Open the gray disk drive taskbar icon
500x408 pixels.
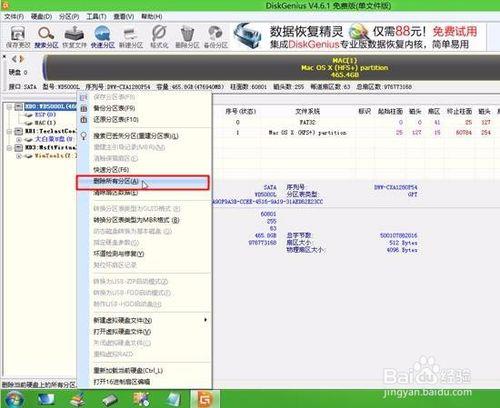[x=110, y=399]
